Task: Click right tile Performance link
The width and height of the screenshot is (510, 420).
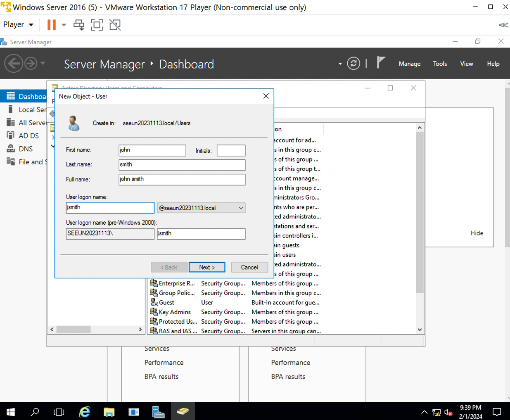Action: coord(291,363)
